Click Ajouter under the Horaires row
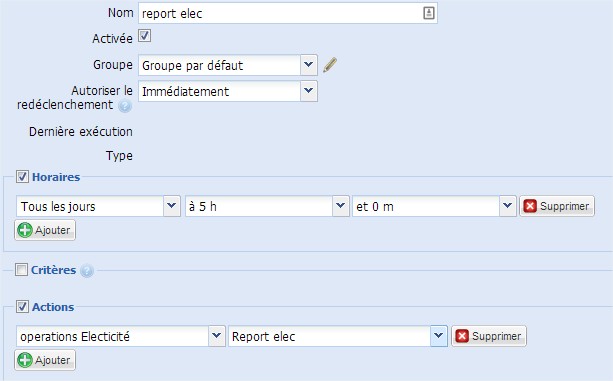 [x=45, y=230]
